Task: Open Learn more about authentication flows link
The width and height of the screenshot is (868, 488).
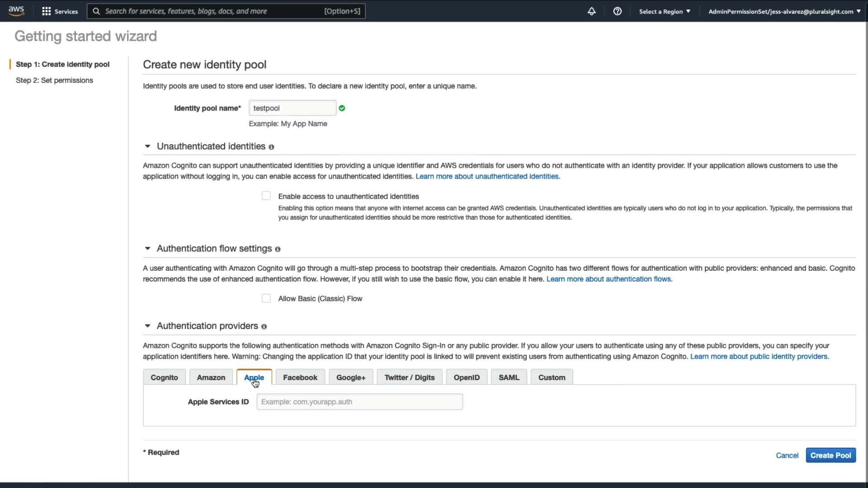Action: click(x=609, y=279)
